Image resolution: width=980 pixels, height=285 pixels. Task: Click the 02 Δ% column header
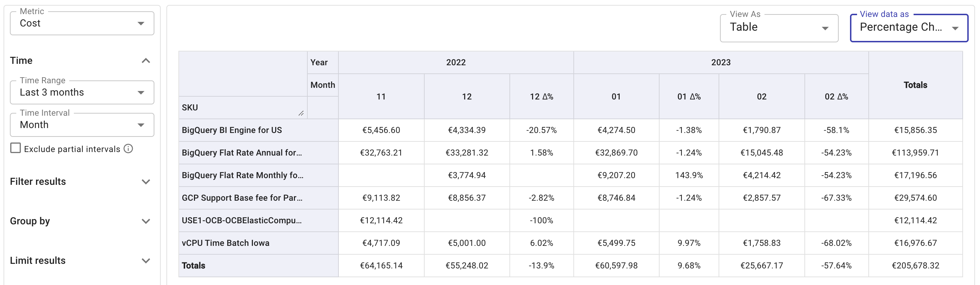[x=837, y=97]
